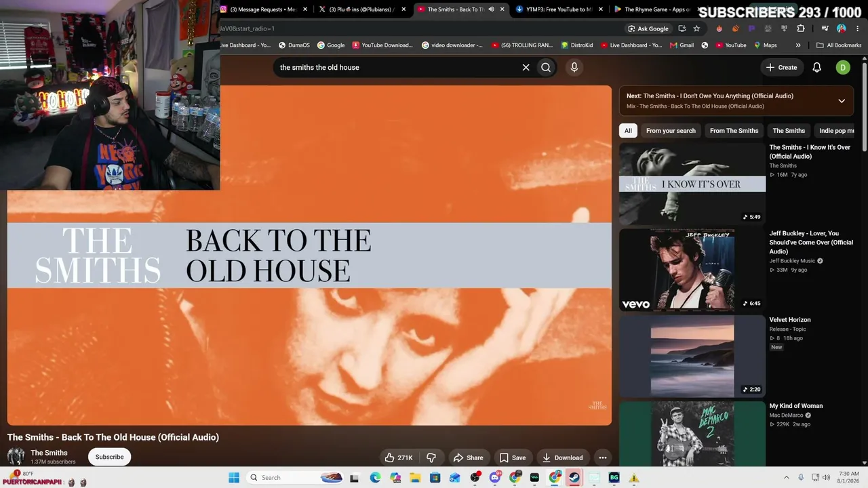
Task: Open the All Bookmarks folder
Action: tap(839, 45)
